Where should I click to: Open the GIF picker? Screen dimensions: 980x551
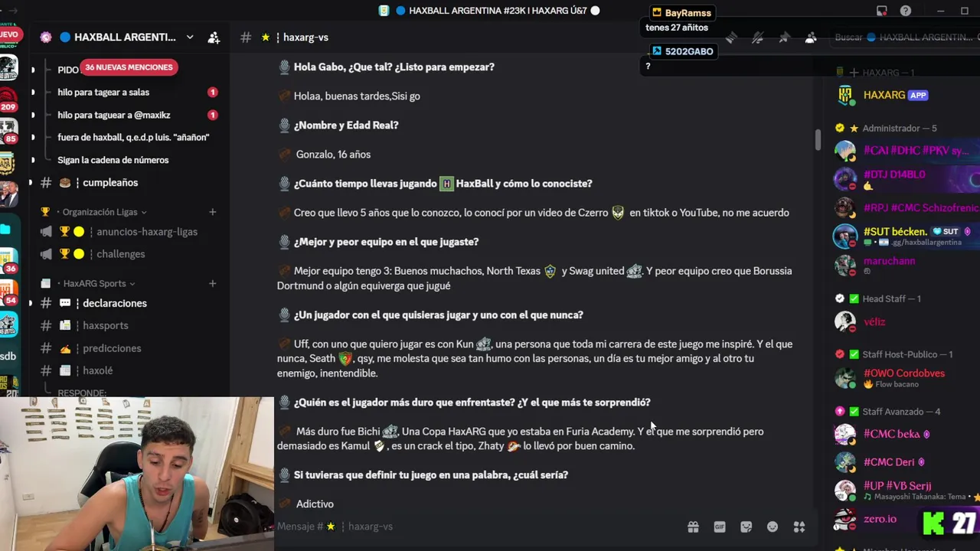pos(720,527)
